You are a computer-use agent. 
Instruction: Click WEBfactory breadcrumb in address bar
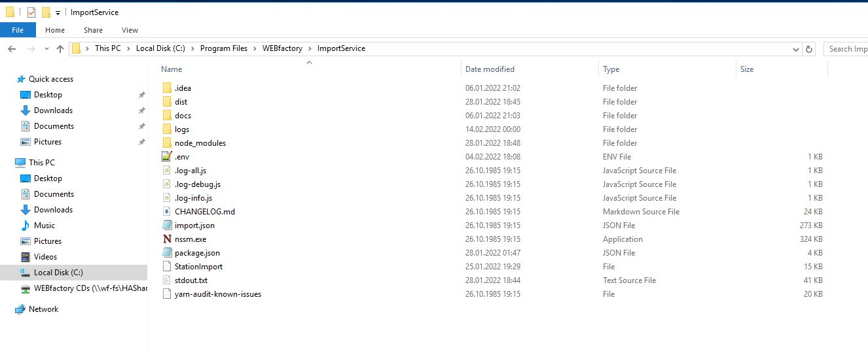pos(282,48)
